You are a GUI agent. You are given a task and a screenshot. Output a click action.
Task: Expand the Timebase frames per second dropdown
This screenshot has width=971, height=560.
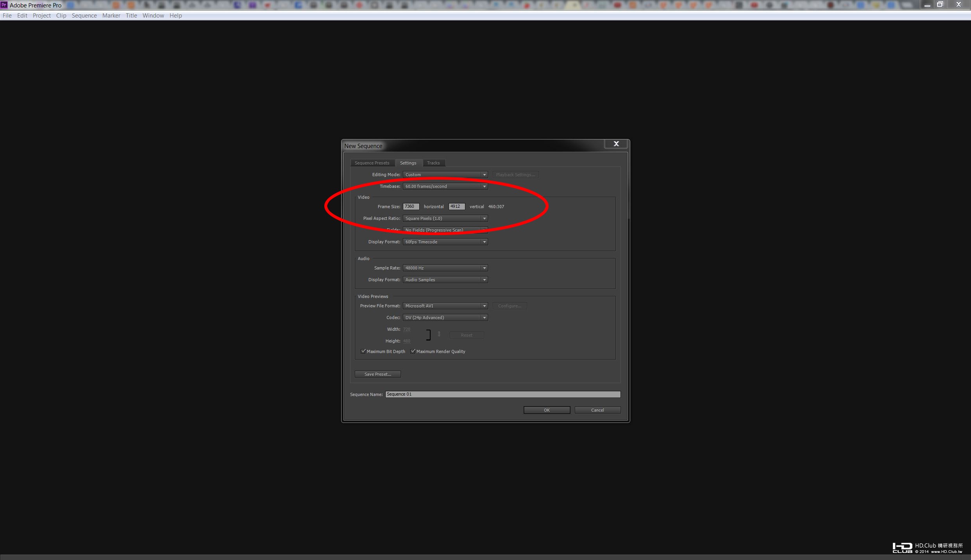[x=445, y=186]
